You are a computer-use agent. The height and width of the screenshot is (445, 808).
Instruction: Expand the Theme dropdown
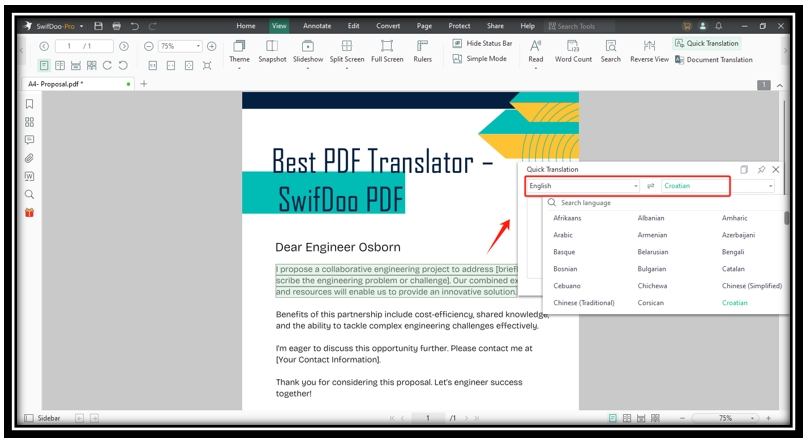pyautogui.click(x=239, y=68)
